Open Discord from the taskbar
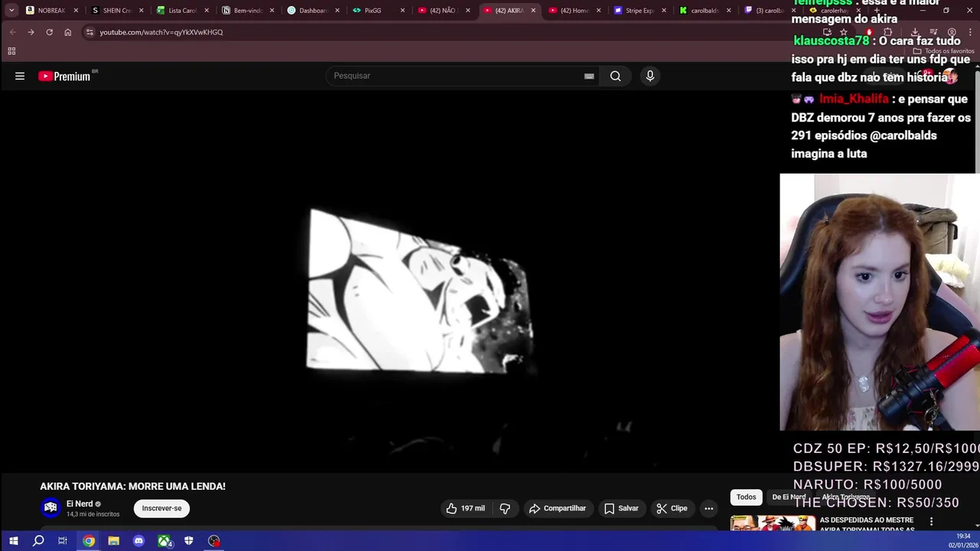The width and height of the screenshot is (980, 551). point(139,541)
